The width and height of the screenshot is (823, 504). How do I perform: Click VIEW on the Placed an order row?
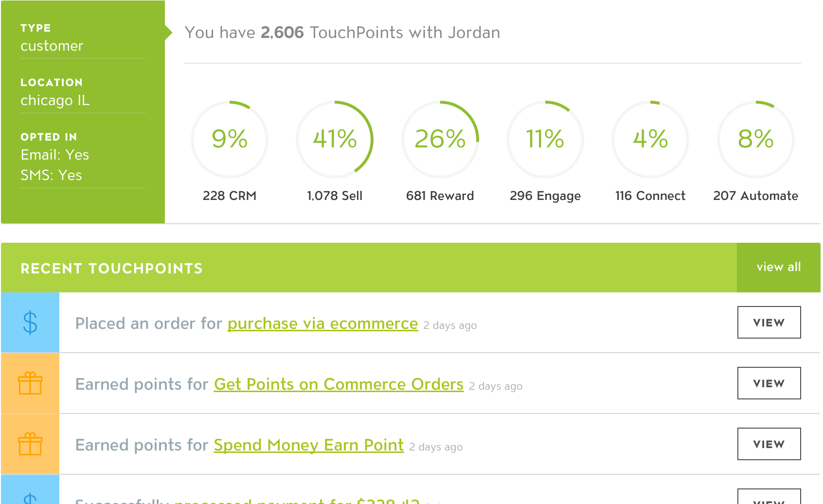click(x=769, y=322)
